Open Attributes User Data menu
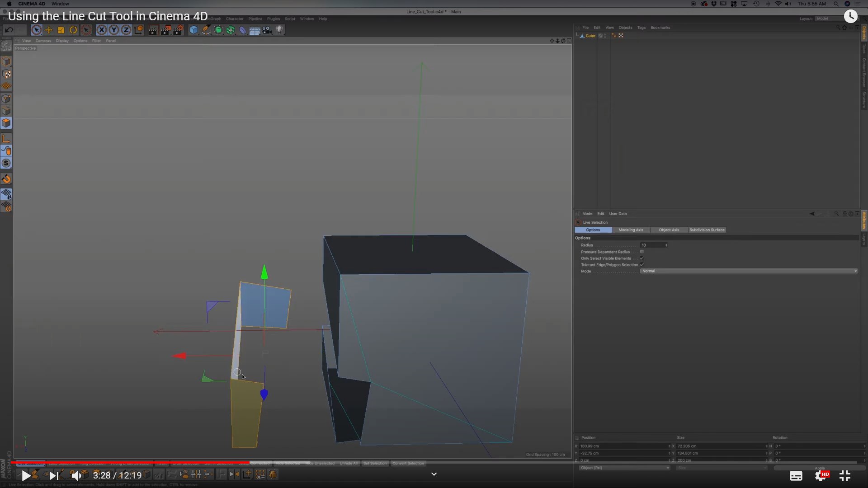 (x=618, y=214)
